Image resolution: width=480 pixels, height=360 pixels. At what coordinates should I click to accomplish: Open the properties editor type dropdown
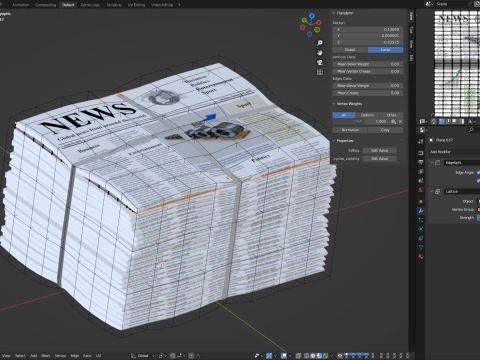(x=423, y=130)
